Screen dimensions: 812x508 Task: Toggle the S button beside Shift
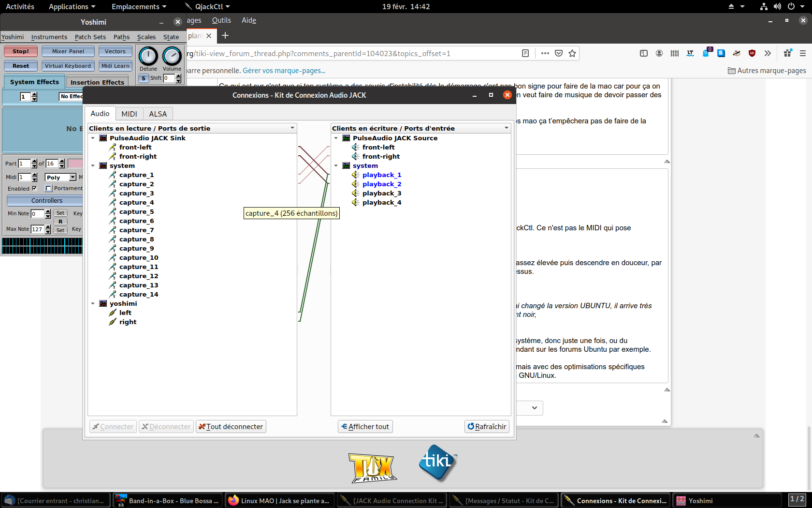click(144, 78)
